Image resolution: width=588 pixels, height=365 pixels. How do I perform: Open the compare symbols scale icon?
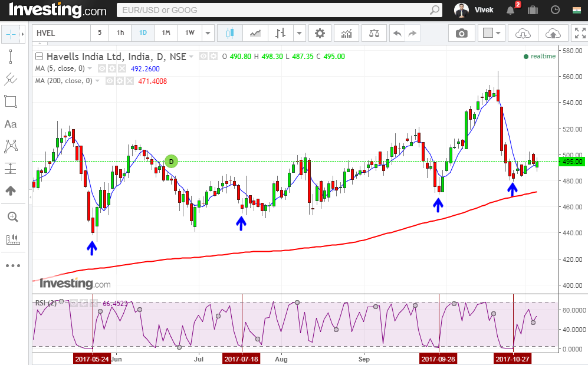pos(374,34)
